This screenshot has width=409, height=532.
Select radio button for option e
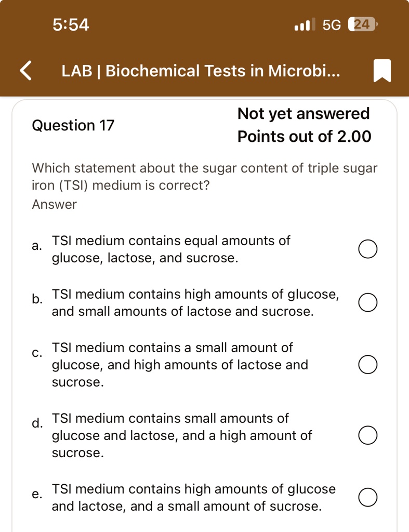(x=367, y=497)
